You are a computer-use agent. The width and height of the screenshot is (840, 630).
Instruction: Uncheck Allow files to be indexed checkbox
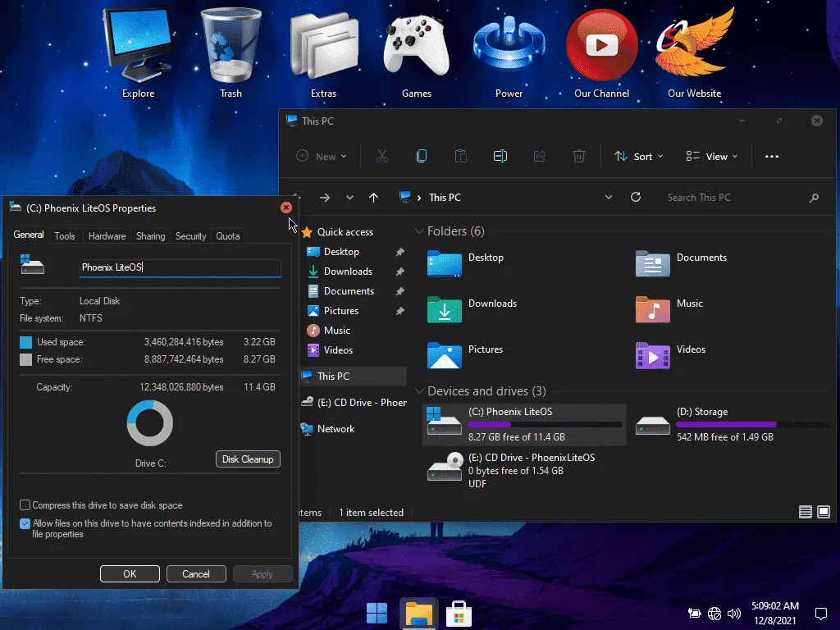point(25,523)
